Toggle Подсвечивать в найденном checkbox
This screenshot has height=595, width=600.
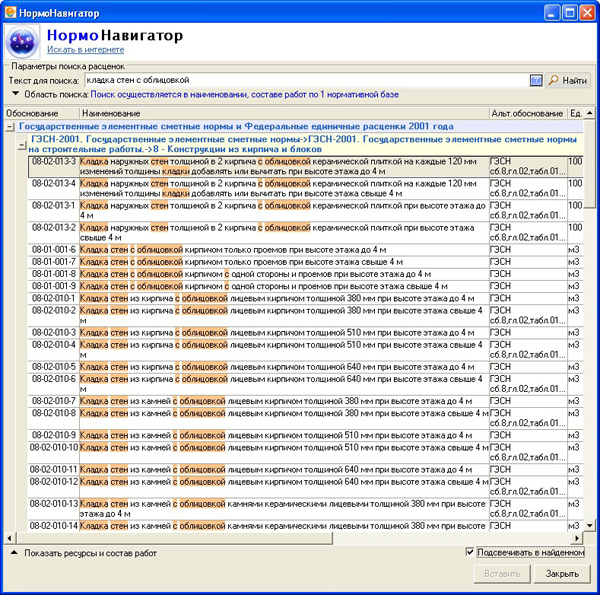tap(470, 552)
